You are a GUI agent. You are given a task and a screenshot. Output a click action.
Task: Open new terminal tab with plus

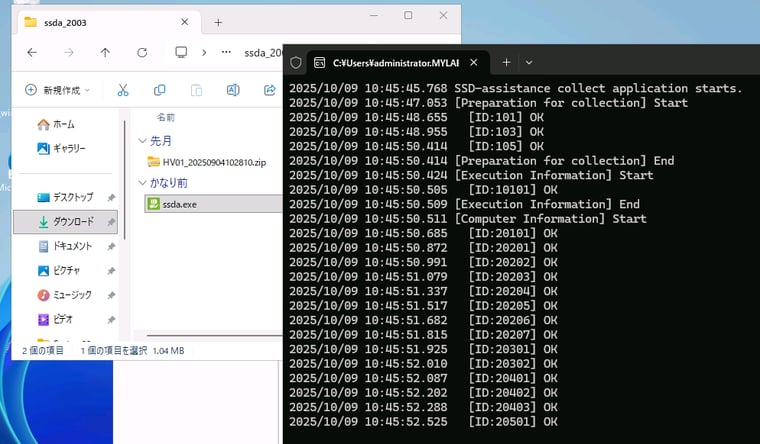coord(506,62)
